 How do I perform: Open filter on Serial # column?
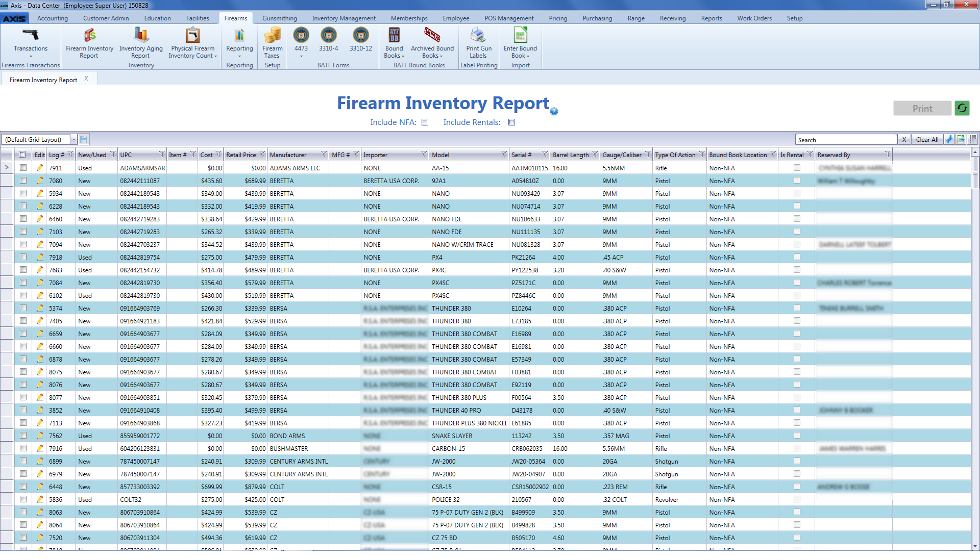pyautogui.click(x=545, y=155)
